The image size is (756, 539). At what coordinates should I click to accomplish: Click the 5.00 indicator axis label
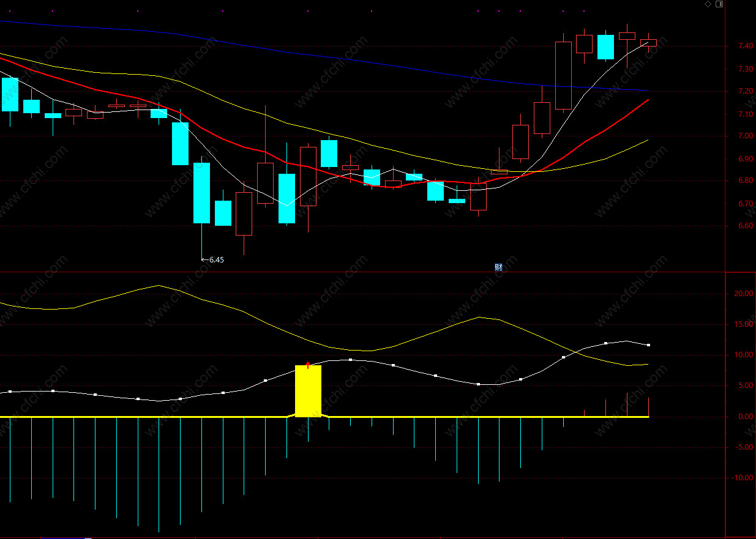click(745, 385)
